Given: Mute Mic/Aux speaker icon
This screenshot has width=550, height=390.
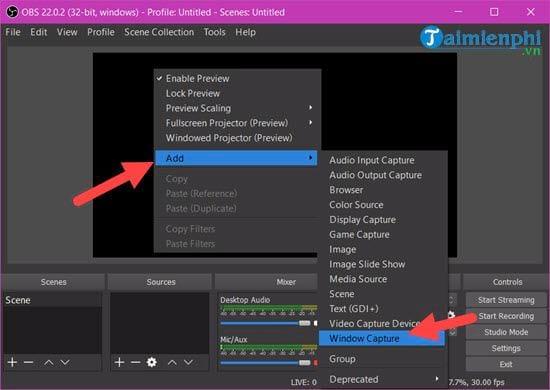Looking at the screenshot, I should (x=315, y=363).
